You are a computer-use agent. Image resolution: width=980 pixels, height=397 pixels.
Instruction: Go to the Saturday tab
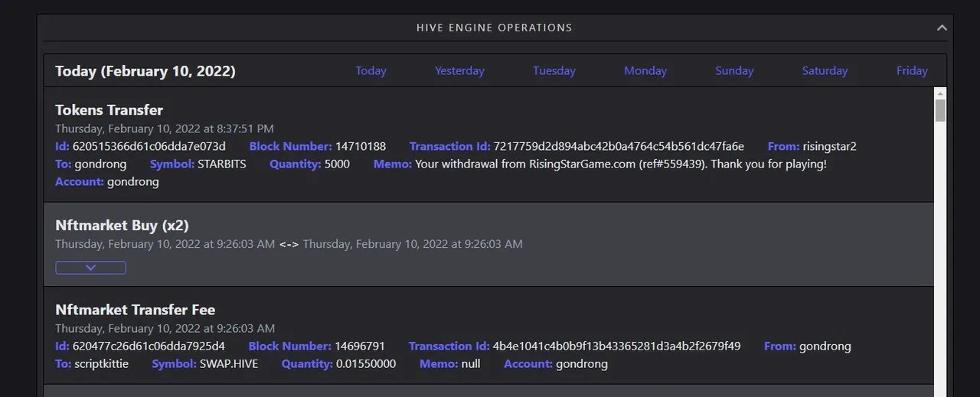[825, 70]
